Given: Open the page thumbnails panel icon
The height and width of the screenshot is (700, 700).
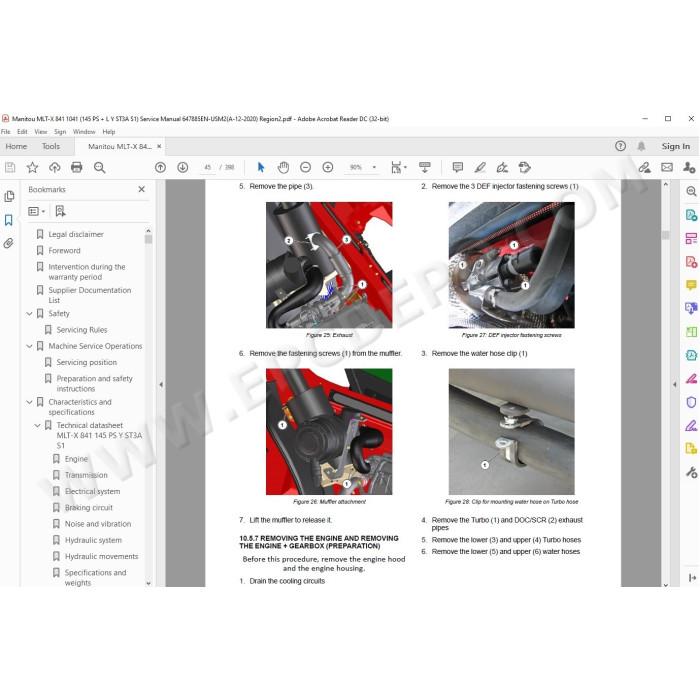Looking at the screenshot, I should (9, 196).
